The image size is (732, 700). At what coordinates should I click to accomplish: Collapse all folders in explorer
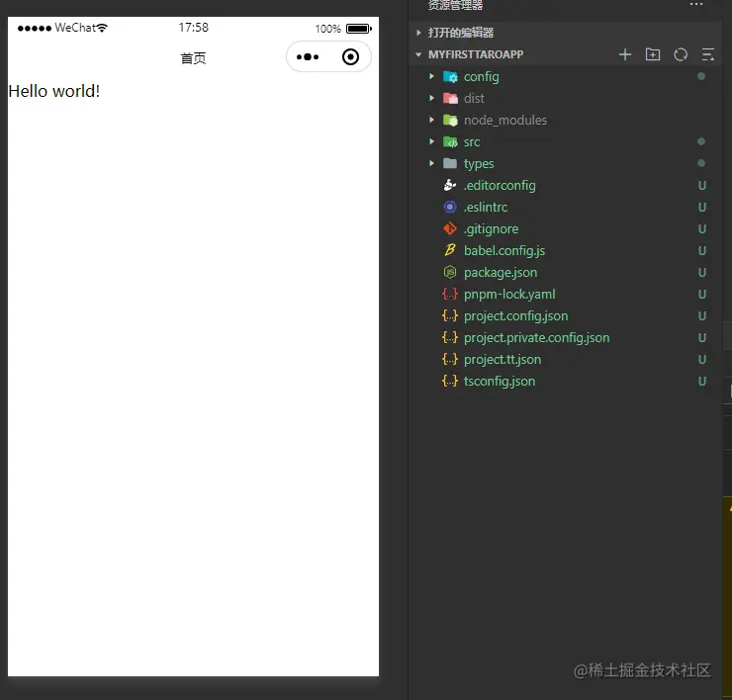coord(708,54)
